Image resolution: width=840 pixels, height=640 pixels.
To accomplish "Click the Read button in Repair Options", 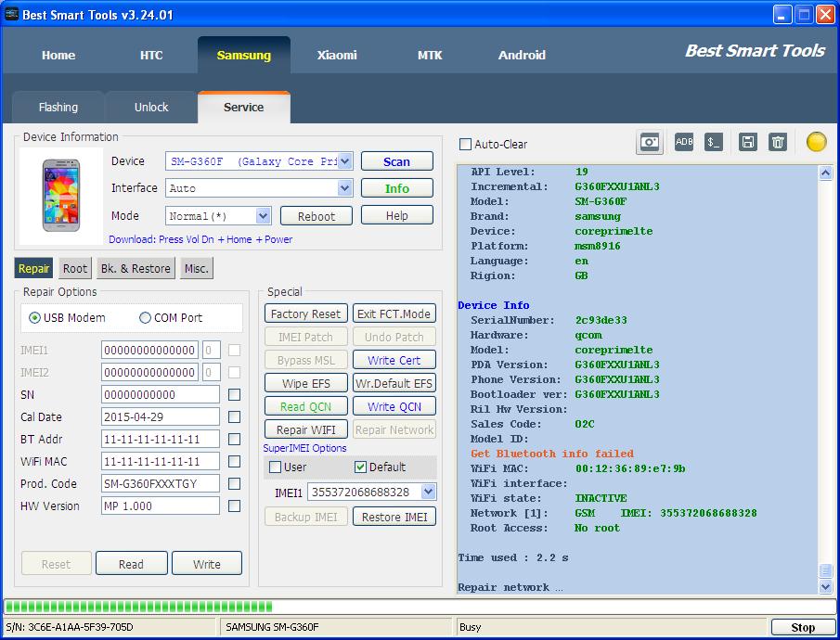I will (x=131, y=563).
